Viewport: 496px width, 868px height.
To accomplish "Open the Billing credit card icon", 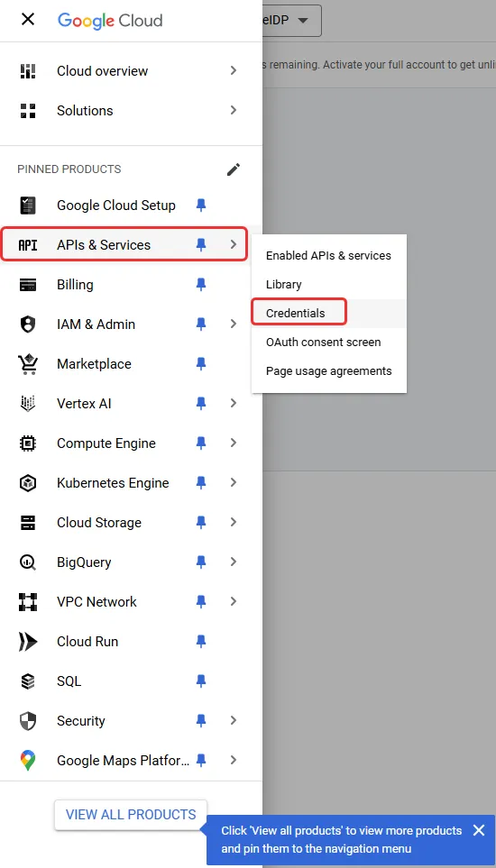I will pos(28,285).
